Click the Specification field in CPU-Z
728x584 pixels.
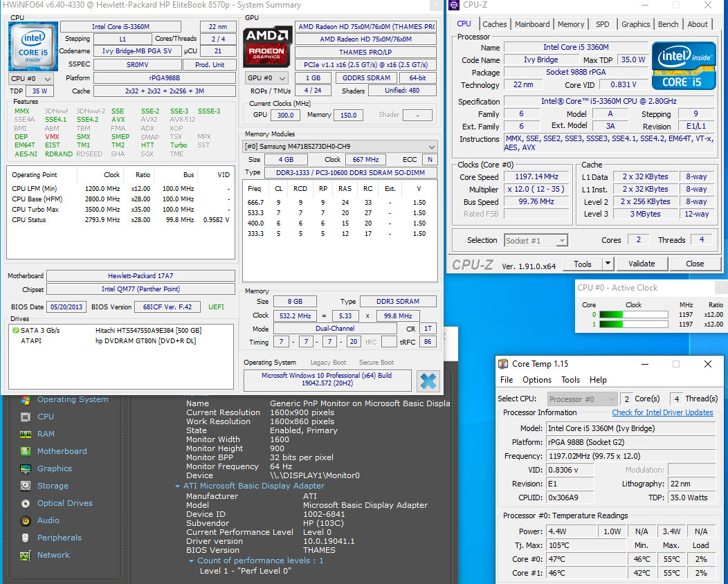(x=609, y=101)
